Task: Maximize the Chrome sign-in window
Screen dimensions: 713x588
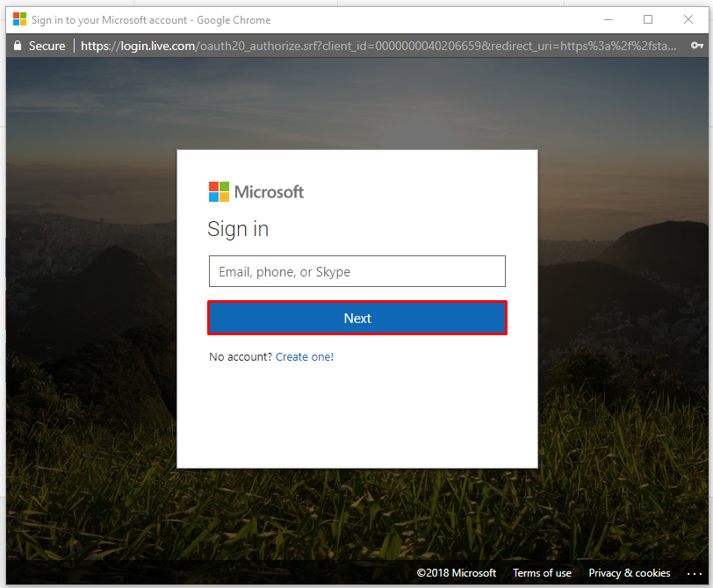Action: coord(648,19)
